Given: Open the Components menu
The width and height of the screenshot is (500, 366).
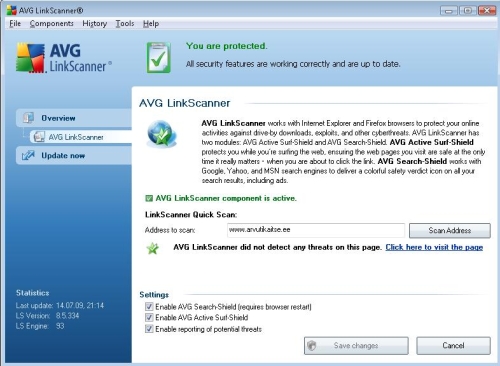Looking at the screenshot, I should 51,24.
